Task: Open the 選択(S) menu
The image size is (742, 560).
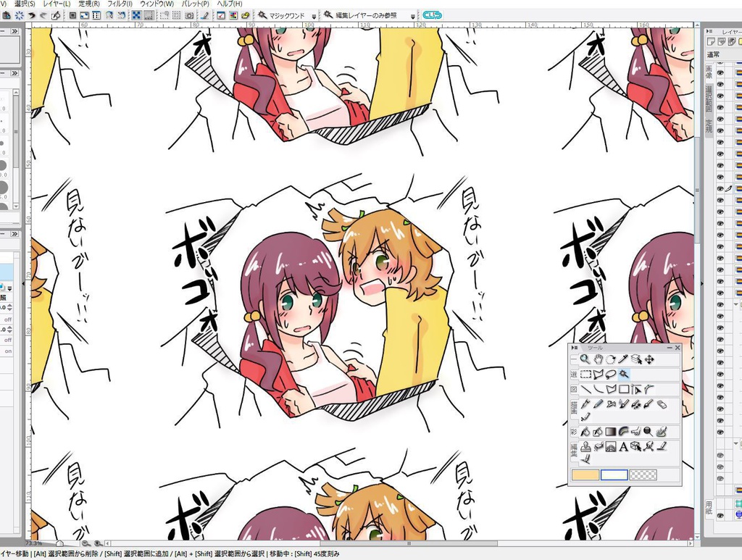Action: click(x=25, y=4)
